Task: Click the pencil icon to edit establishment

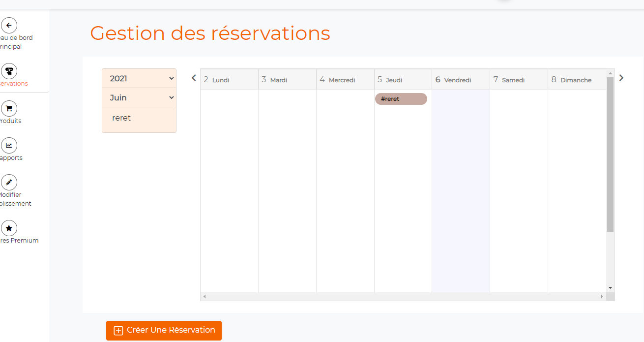Action: tap(9, 183)
